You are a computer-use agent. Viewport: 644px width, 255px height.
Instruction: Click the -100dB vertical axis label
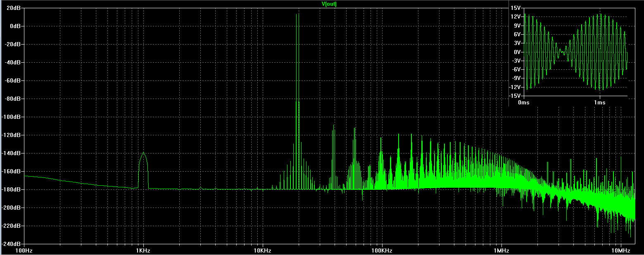(12, 117)
